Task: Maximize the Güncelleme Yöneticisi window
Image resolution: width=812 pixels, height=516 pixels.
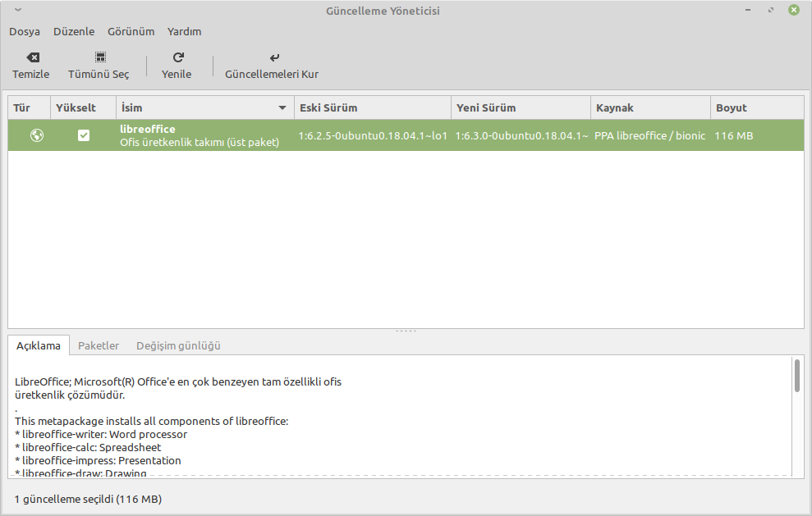Action: tap(771, 10)
